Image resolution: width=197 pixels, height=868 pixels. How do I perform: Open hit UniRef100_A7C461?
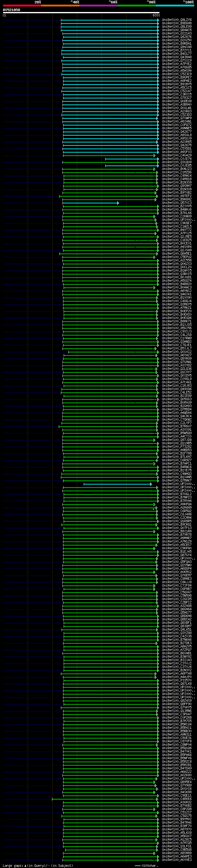coord(177,382)
